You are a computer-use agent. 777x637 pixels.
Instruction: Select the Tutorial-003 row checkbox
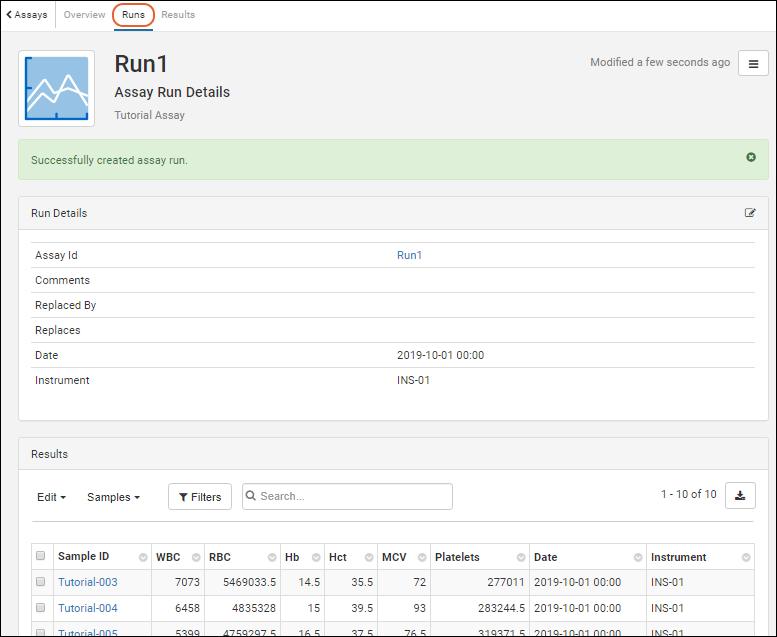click(41, 582)
